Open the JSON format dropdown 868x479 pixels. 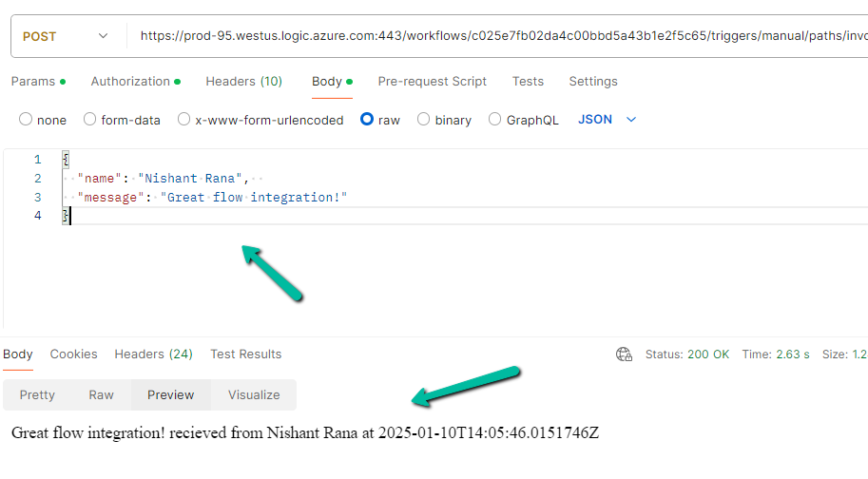(608, 120)
